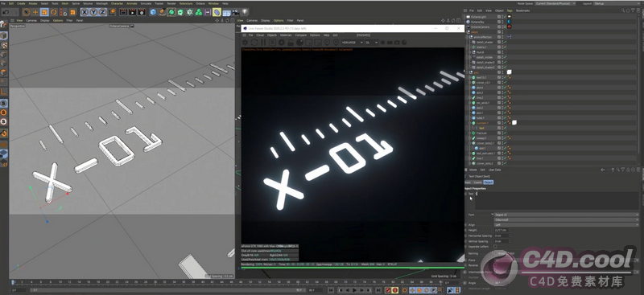
Task: Open the Font family dropdown
Action: (567, 214)
